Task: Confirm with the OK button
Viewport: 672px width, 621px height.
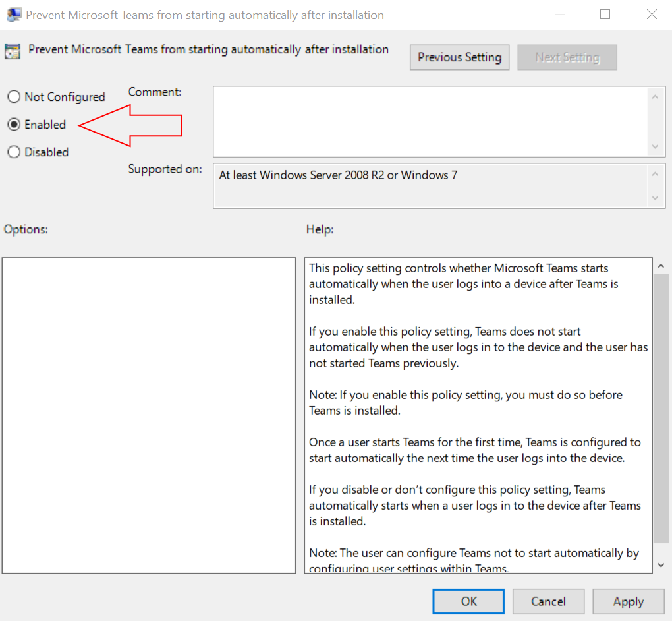Action: 468,601
